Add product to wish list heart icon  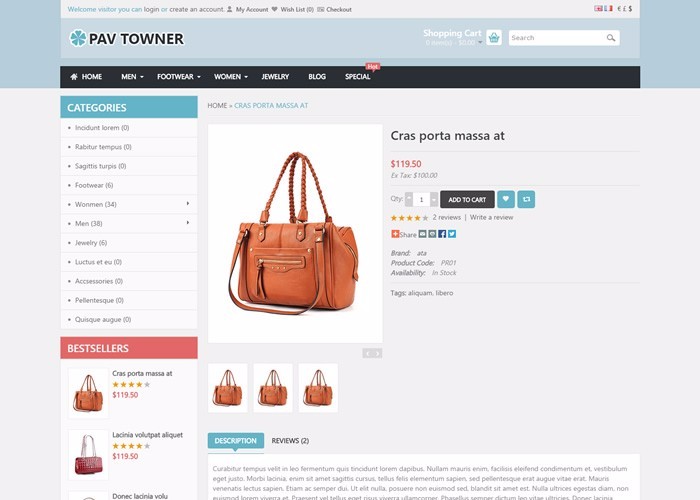tap(506, 199)
